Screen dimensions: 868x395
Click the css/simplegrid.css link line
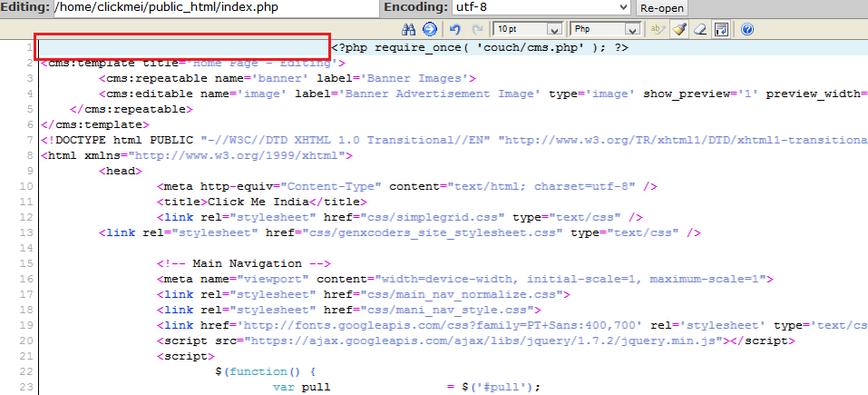pyautogui.click(x=400, y=218)
